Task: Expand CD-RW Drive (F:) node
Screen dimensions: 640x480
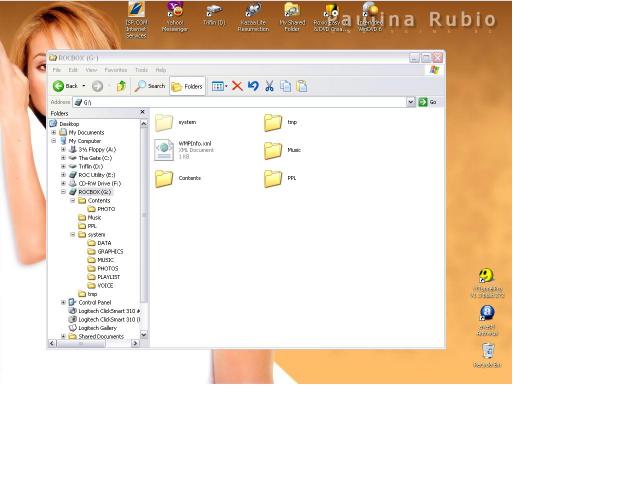Action: tap(63, 183)
